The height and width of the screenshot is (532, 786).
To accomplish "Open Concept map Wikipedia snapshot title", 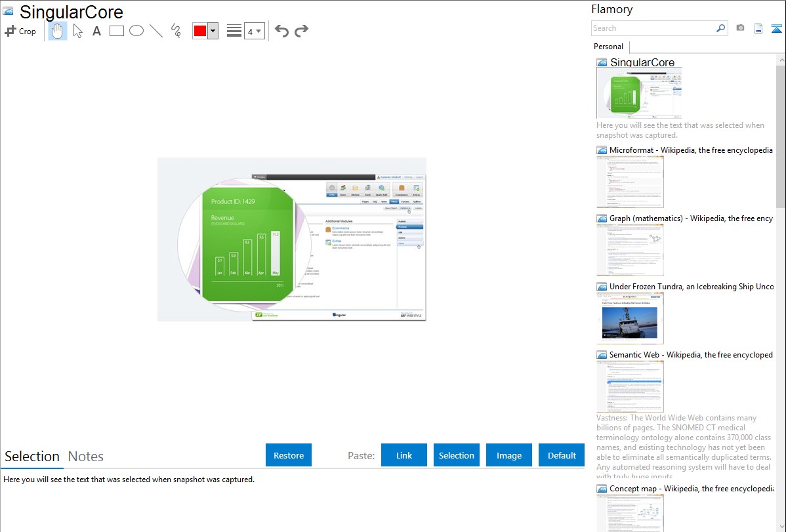I will [692, 489].
